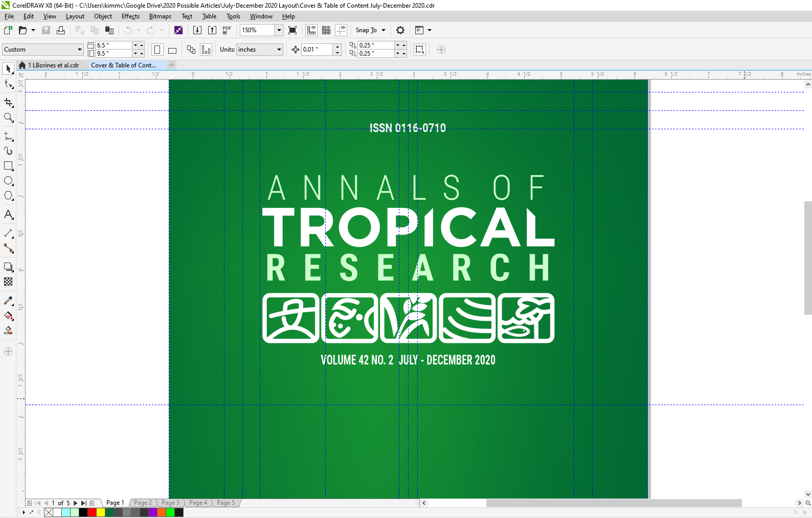Switch to the Page 3 tab
This screenshot has width=812, height=518.
click(170, 503)
